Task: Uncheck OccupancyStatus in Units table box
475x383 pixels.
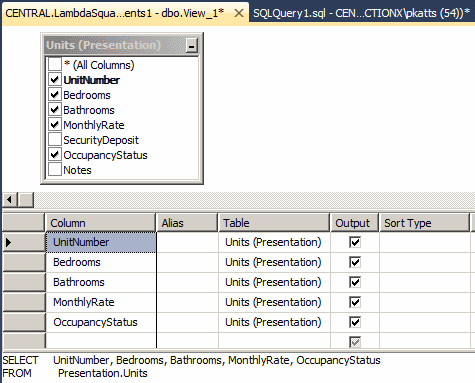Action: 55,155
